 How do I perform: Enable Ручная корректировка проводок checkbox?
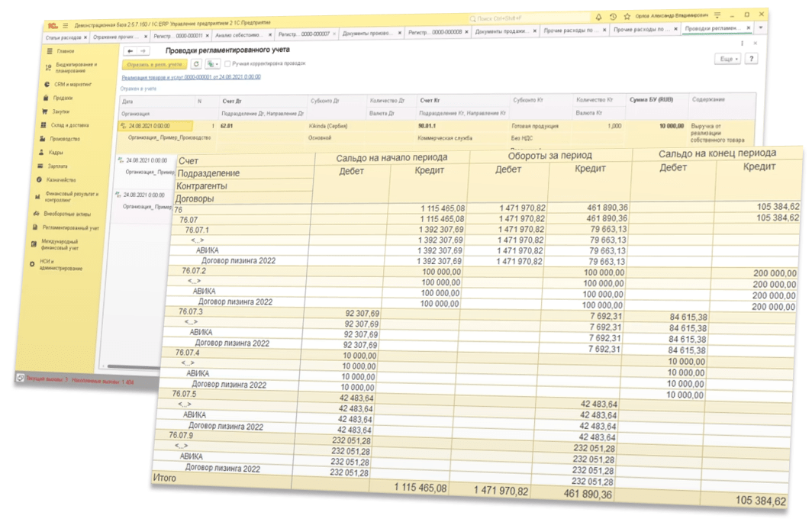[x=227, y=64]
